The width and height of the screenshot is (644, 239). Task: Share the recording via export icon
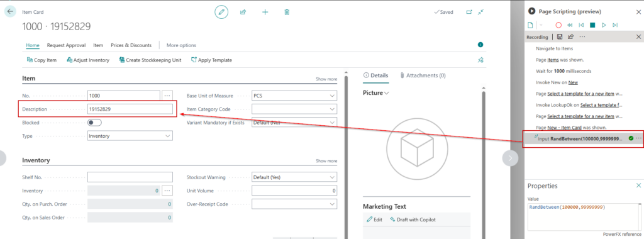(570, 37)
